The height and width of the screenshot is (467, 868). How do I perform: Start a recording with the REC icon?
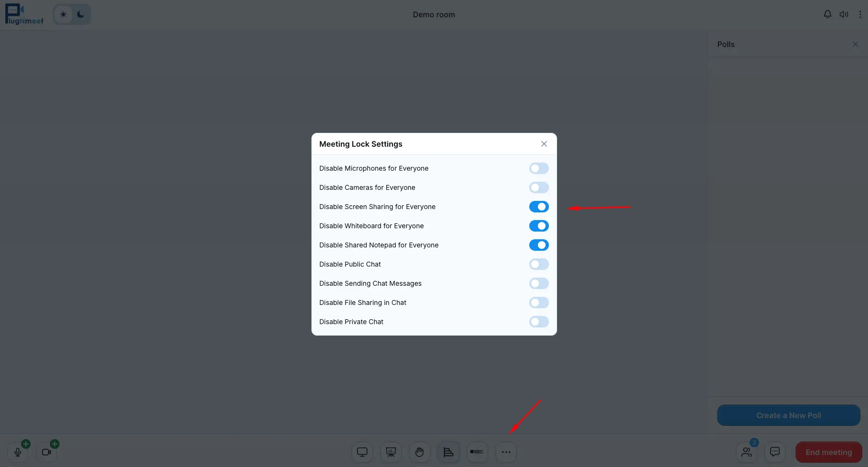click(477, 451)
